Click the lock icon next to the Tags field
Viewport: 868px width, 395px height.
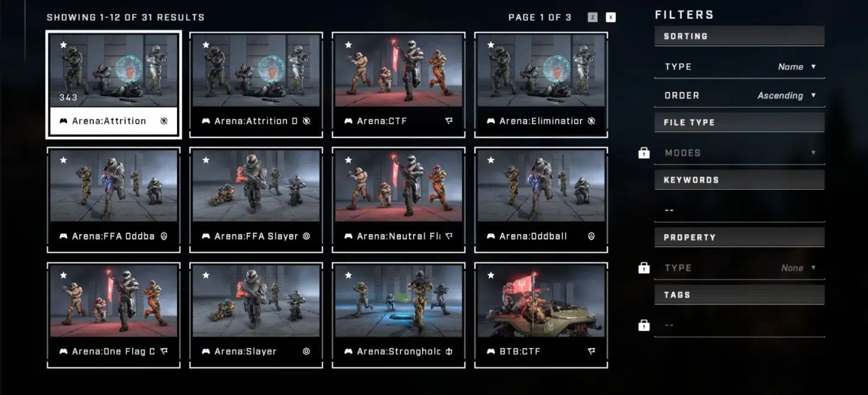click(644, 325)
